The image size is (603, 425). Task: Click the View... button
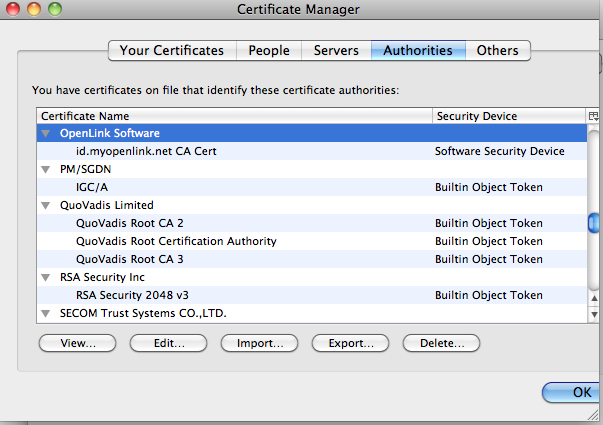[x=78, y=343]
